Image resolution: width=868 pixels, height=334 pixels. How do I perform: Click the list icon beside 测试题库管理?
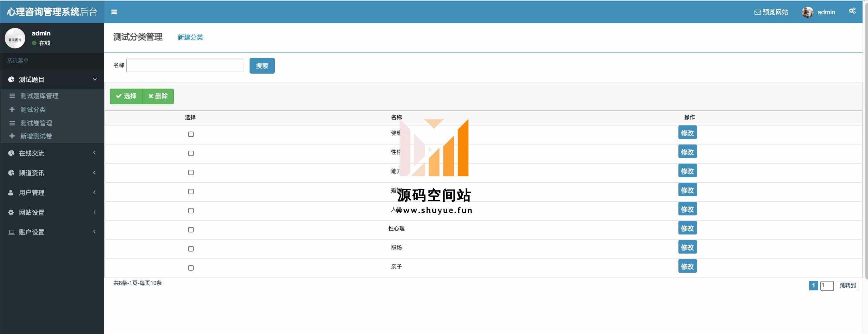12,96
